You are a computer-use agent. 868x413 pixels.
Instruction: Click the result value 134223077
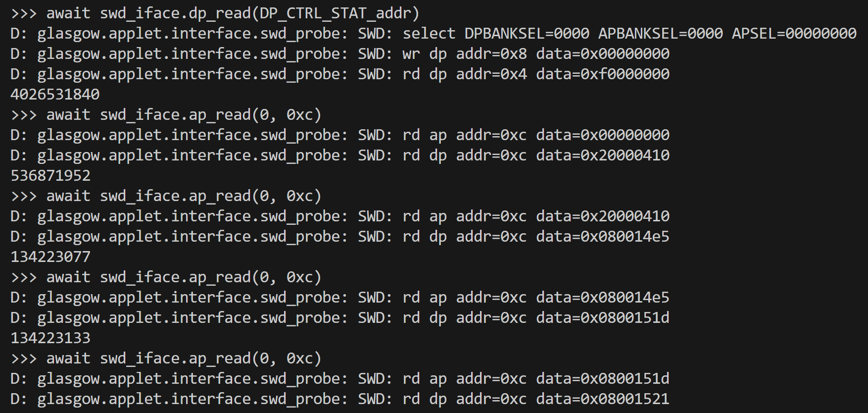click(x=50, y=257)
